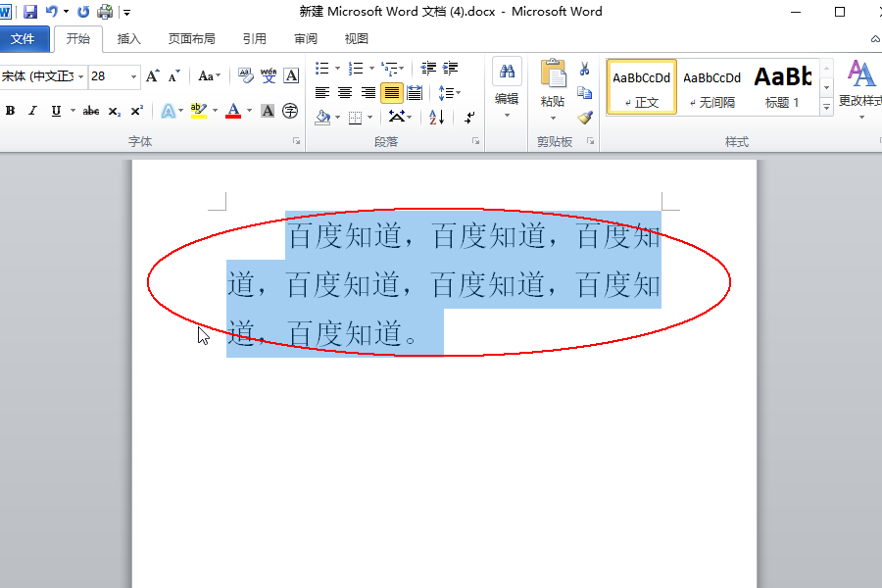Apply the 正文 Normal style
Screen dimensions: 882x588
pos(641,87)
